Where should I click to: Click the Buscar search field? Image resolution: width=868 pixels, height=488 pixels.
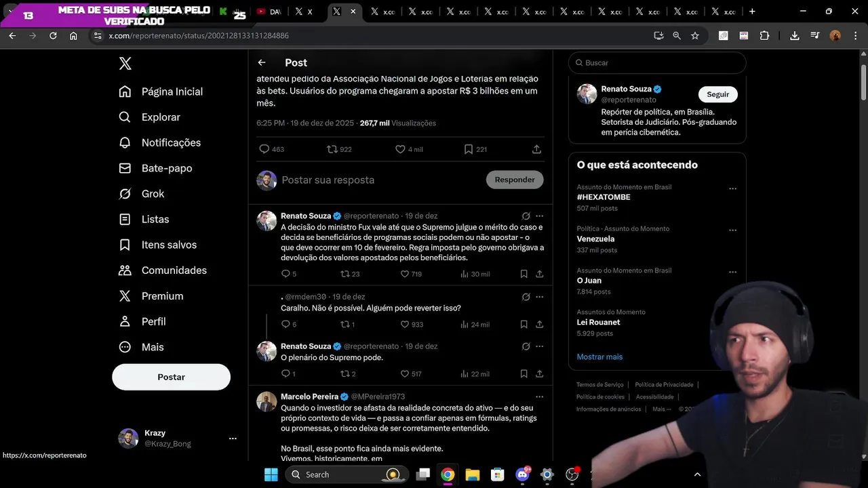tap(657, 62)
